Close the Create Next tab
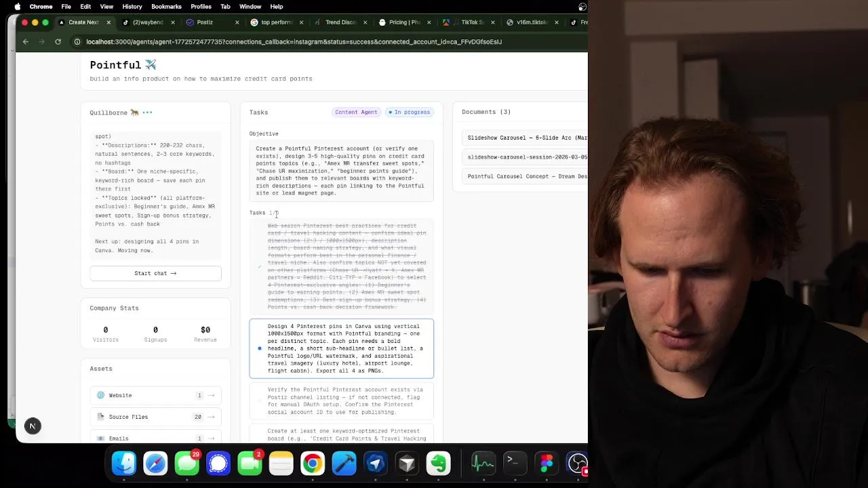Viewport: 868px width, 488px height. click(x=108, y=22)
